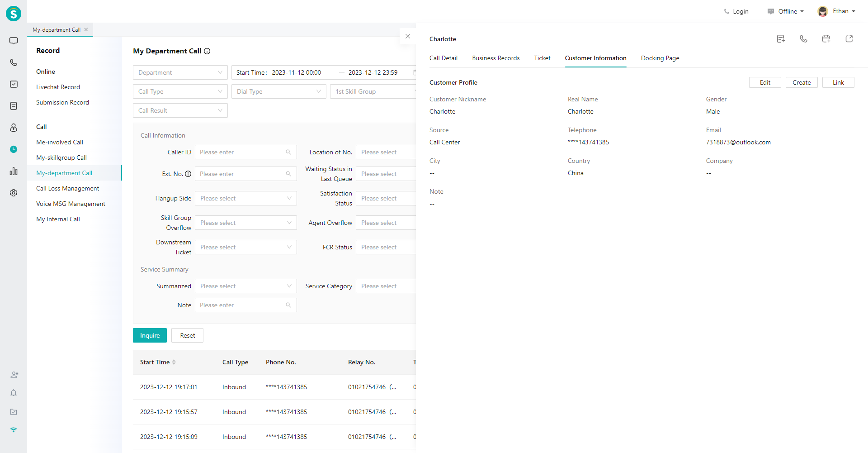This screenshot has width=868, height=453.
Task: Click into the Ext. No. input field
Action: click(x=246, y=174)
